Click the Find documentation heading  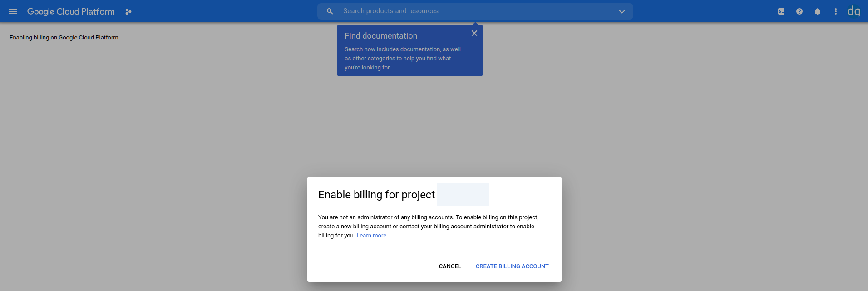pos(381,36)
